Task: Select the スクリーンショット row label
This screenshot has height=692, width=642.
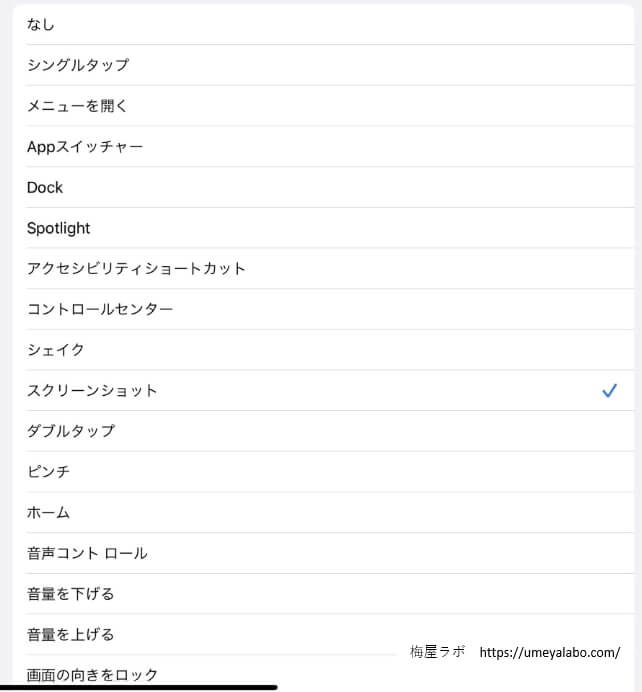Action: (x=92, y=391)
